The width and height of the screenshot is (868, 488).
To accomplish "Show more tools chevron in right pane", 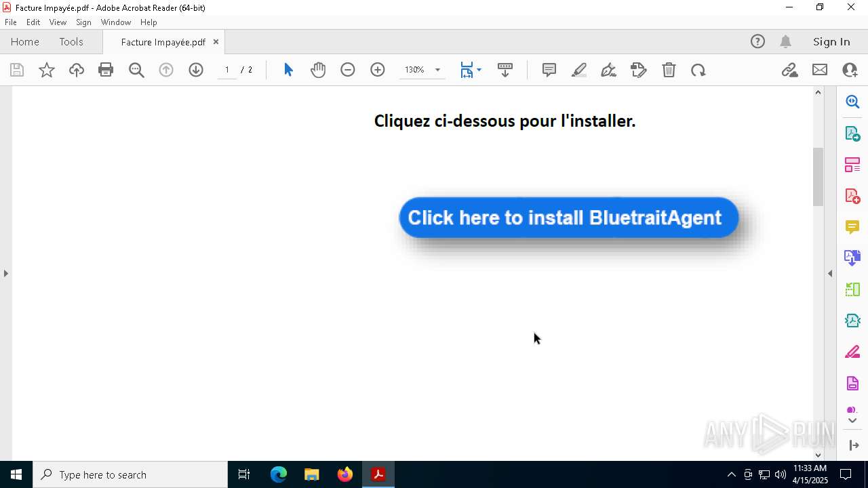I will 852,421.
